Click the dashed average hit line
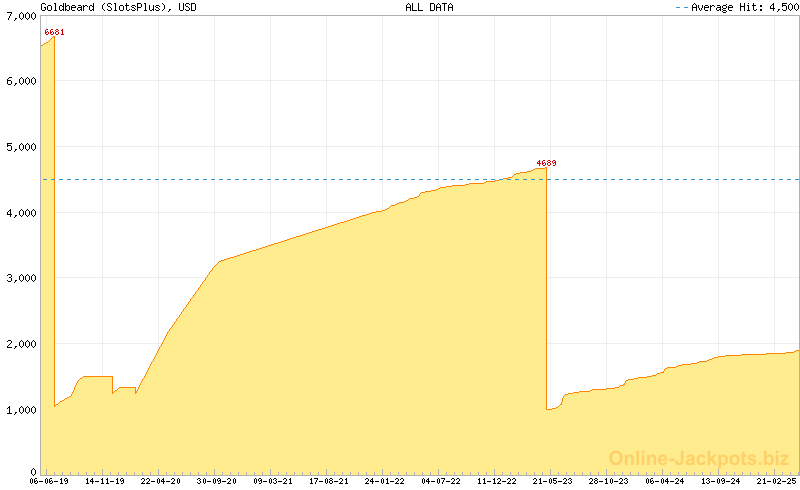800x490 pixels. 300,180
